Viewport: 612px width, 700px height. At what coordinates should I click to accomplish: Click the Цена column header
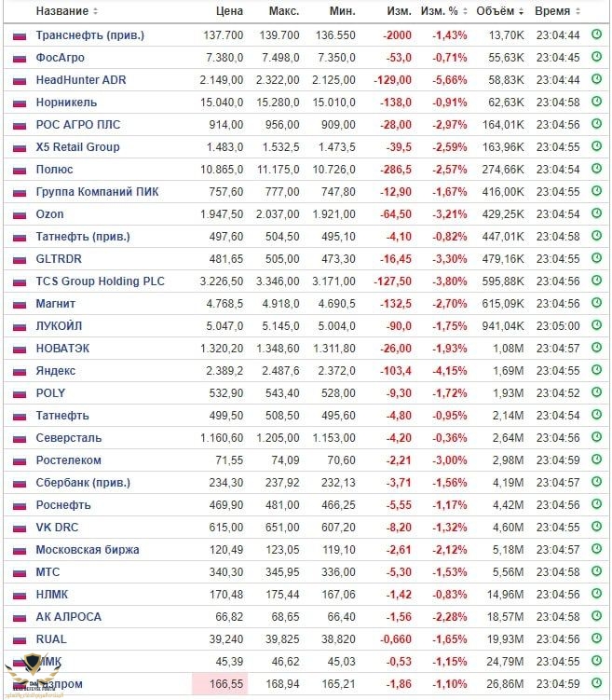(x=228, y=11)
